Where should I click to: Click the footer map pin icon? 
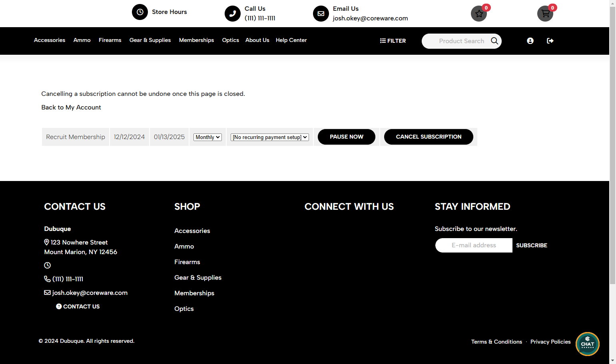coord(47,242)
